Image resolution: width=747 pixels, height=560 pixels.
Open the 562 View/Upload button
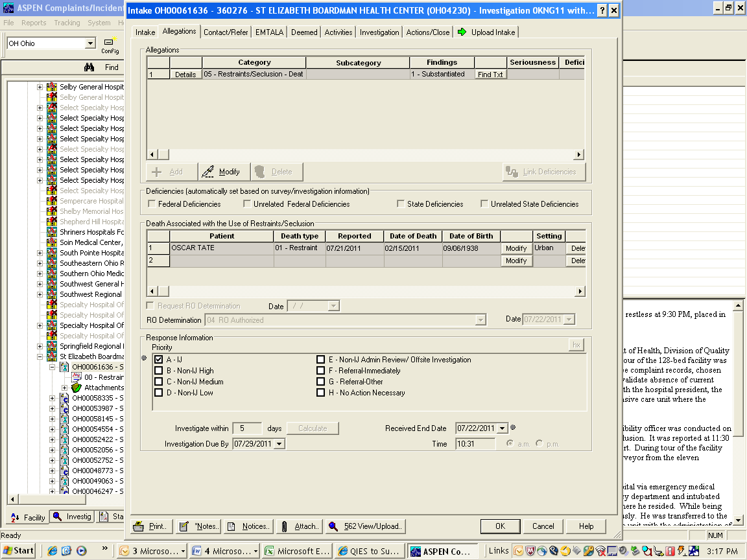click(x=366, y=526)
